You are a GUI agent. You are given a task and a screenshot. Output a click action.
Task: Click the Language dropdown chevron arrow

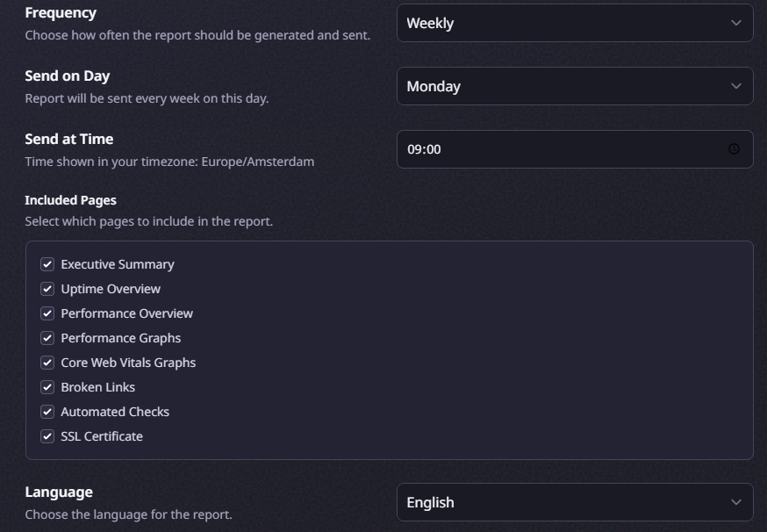click(x=736, y=502)
